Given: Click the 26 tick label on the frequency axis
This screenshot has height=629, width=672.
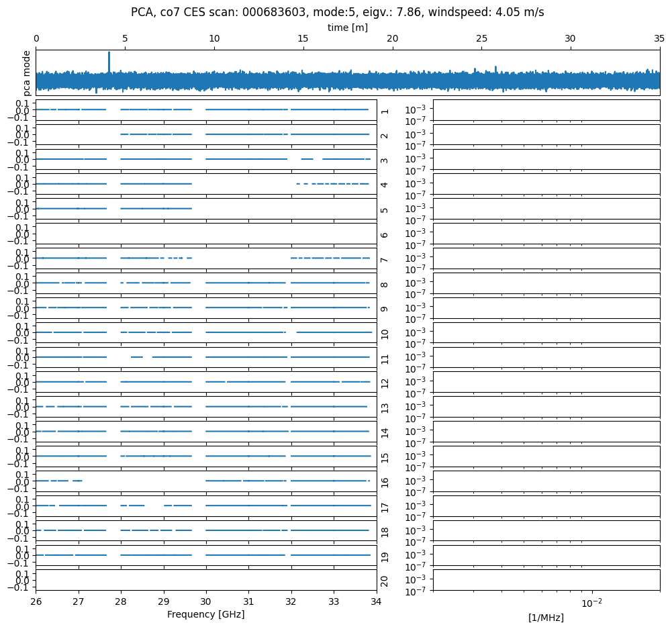Looking at the screenshot, I should [x=36, y=601].
